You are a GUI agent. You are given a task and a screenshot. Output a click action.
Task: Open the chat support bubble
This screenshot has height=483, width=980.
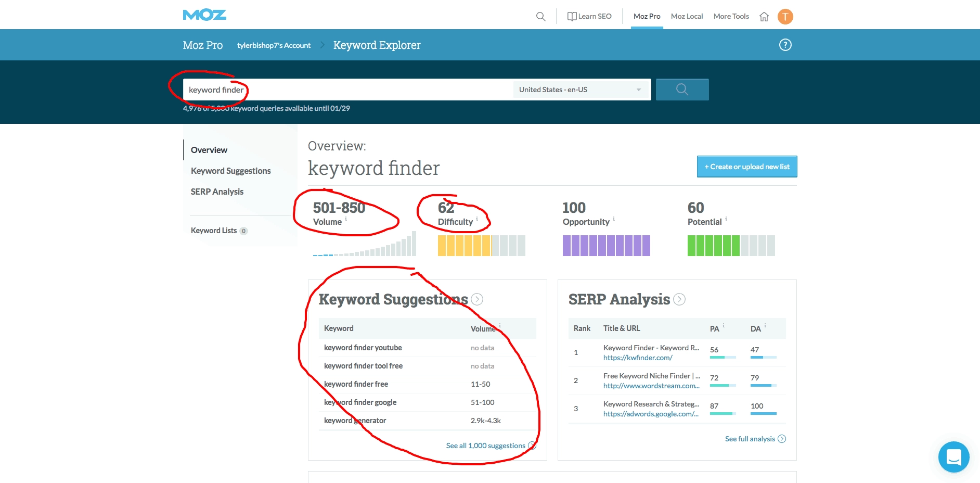coord(953,457)
